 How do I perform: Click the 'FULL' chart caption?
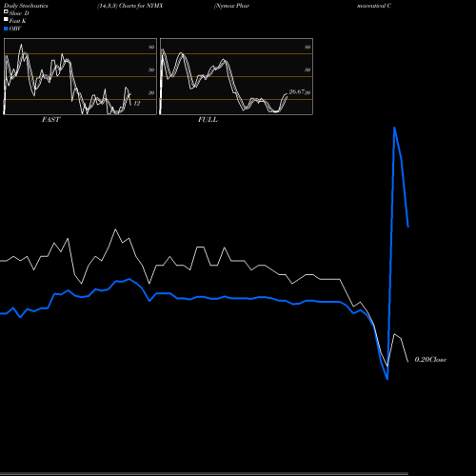click(x=208, y=120)
